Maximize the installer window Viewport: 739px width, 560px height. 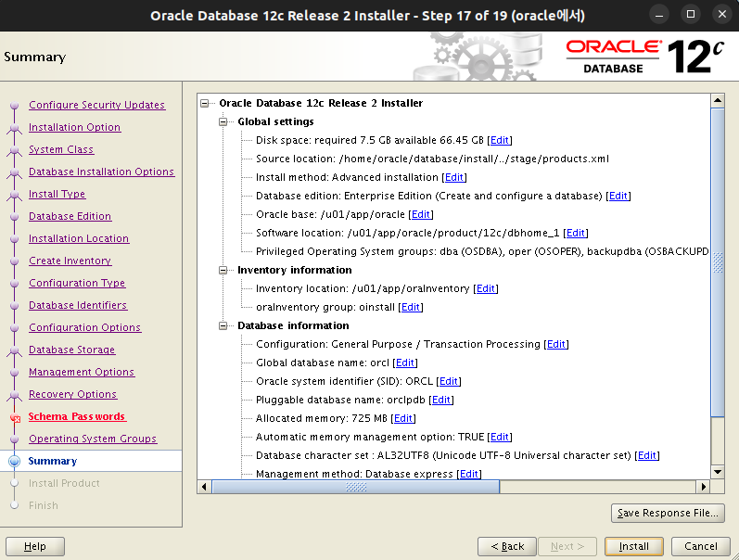pyautogui.click(x=691, y=15)
